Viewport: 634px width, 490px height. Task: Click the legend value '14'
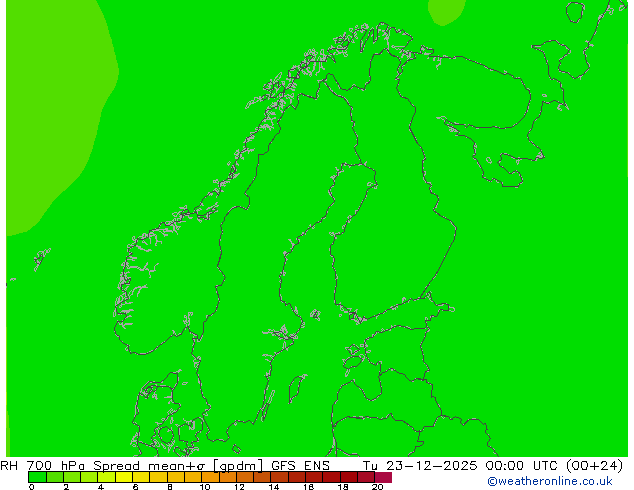tap(274, 487)
